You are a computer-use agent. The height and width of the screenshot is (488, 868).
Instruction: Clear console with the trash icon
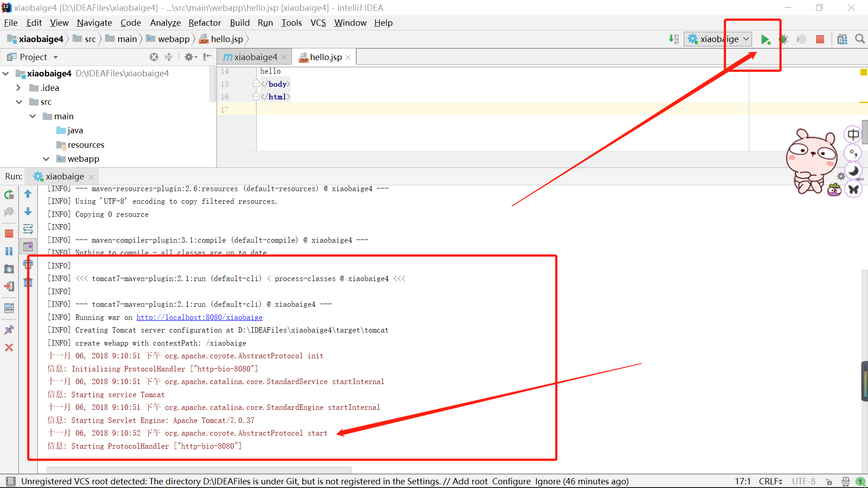tap(28, 282)
